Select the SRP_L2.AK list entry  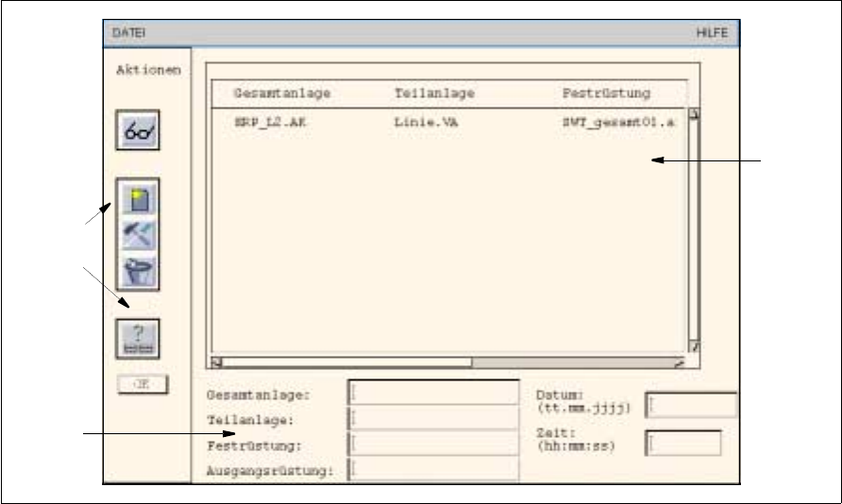[270, 123]
